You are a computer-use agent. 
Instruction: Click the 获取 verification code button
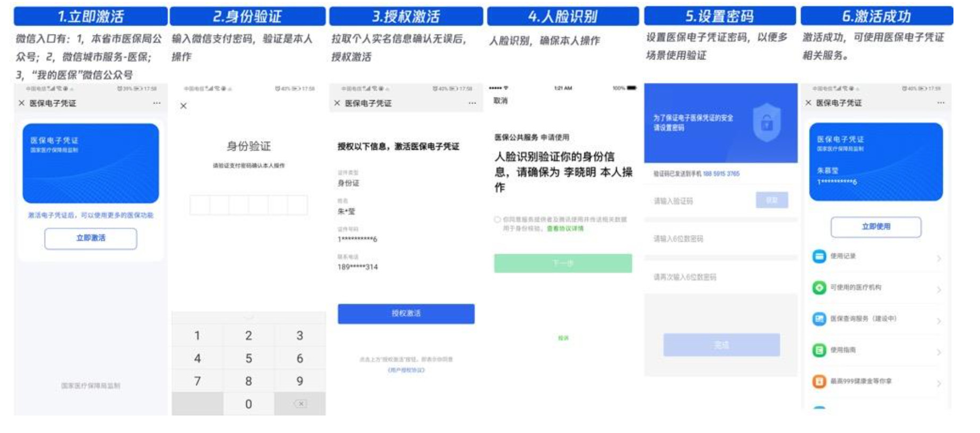772,200
